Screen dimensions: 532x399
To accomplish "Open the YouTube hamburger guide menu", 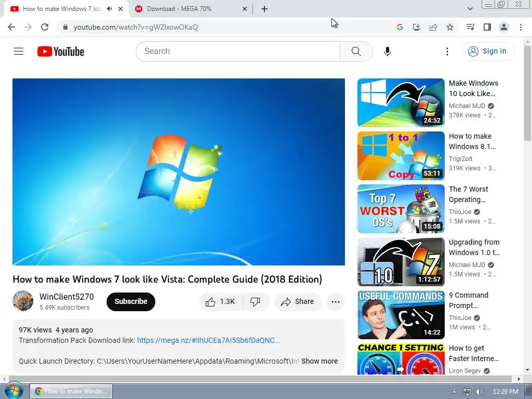I will point(19,51).
